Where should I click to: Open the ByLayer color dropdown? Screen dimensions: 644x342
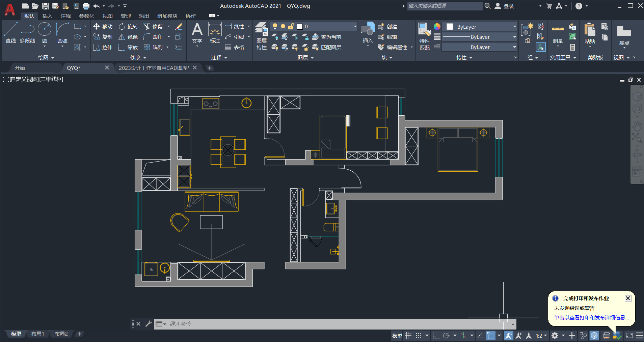click(x=515, y=27)
